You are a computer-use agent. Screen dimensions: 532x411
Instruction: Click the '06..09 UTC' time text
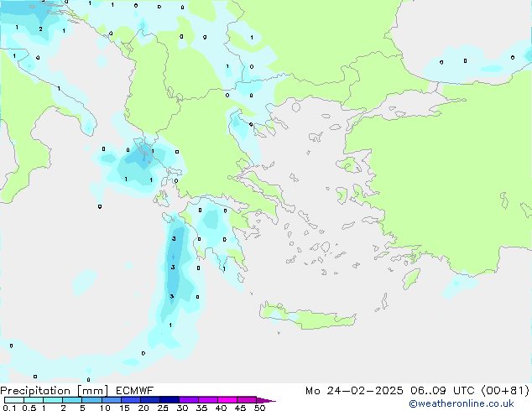click(x=441, y=391)
